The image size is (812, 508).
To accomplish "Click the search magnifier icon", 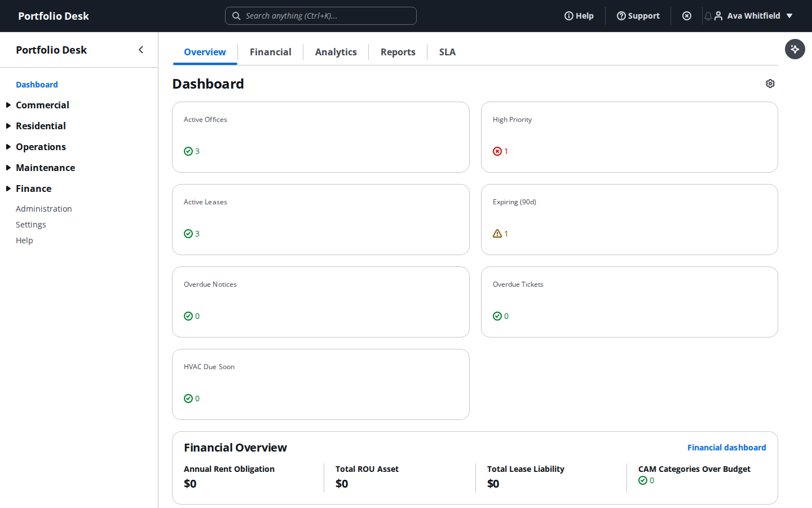I will [x=236, y=16].
